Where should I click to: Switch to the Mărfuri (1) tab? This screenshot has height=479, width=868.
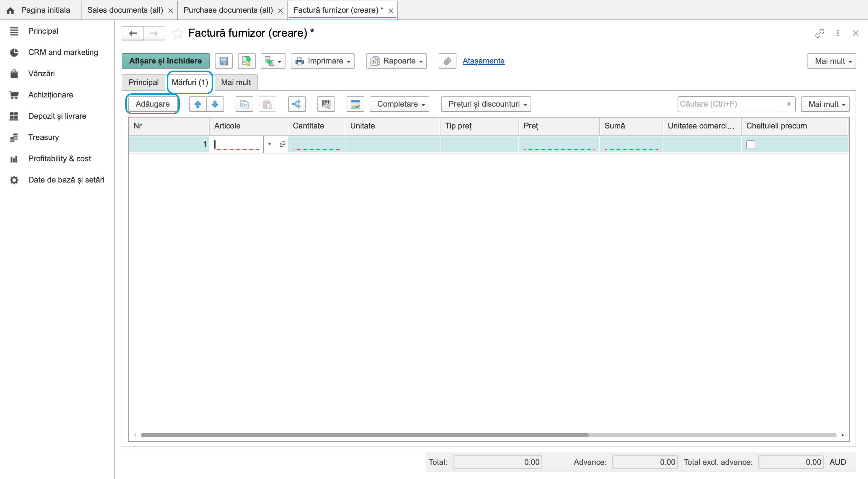(x=190, y=83)
